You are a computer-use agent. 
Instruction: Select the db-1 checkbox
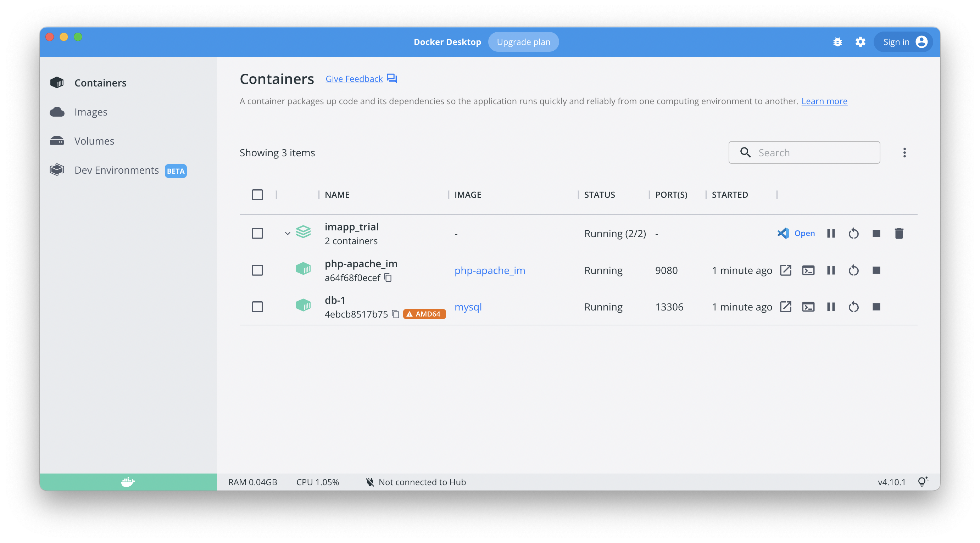tap(257, 307)
